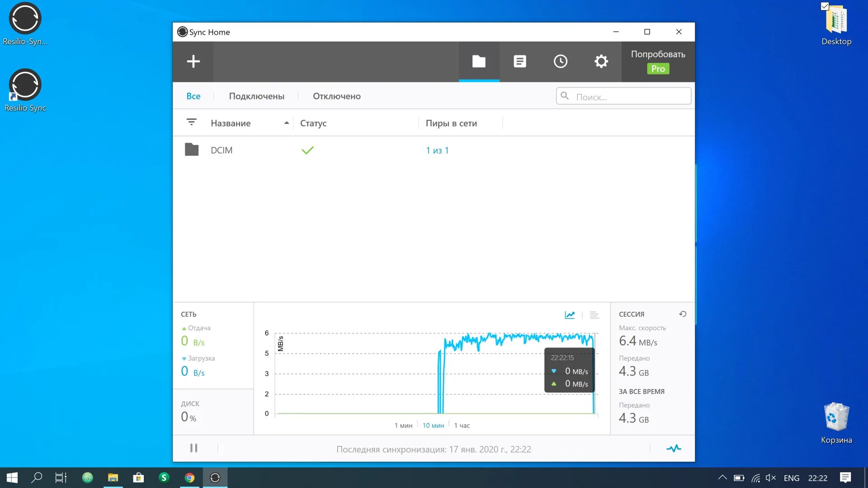Screen dimensions: 868x488
Task: Open the Folders view icon
Action: [x=479, y=61]
